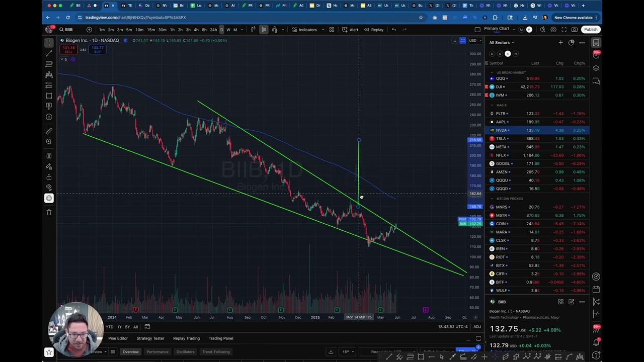Select the TSLA watchlist row

click(538, 139)
